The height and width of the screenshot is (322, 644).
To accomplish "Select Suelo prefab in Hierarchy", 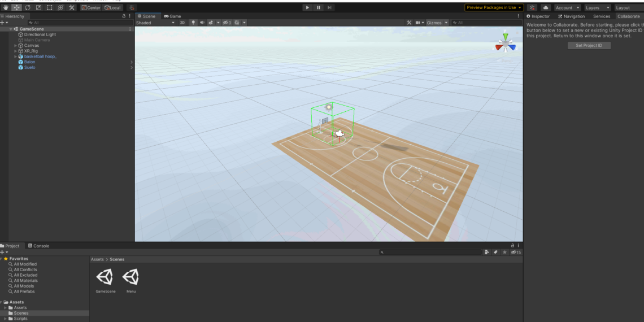I will (x=29, y=67).
